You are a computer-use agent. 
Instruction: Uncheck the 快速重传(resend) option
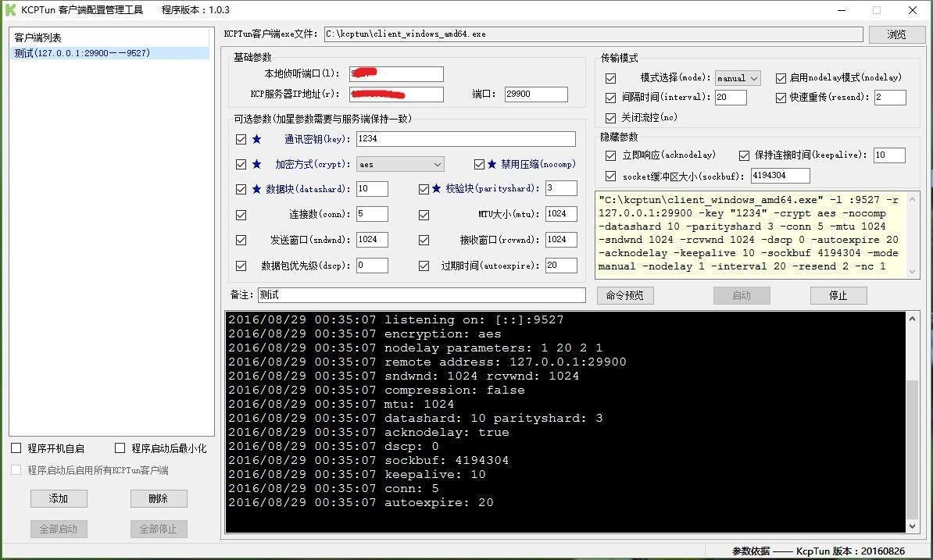[x=781, y=97]
